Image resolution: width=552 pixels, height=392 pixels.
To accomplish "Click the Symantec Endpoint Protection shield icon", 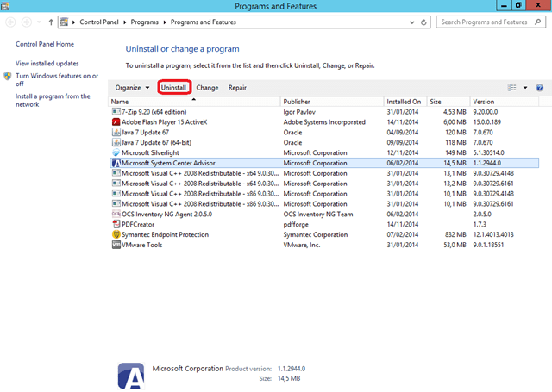I will 116,234.
